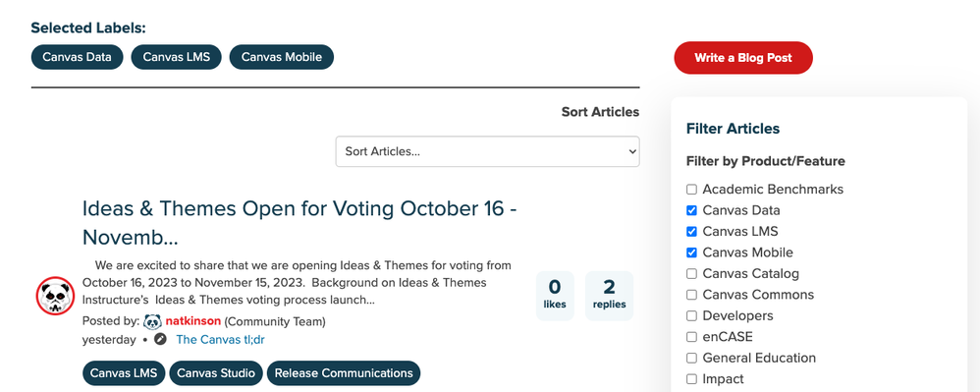Uncheck the Canvas LMS checkbox
This screenshot has height=392, width=980.
[691, 232]
